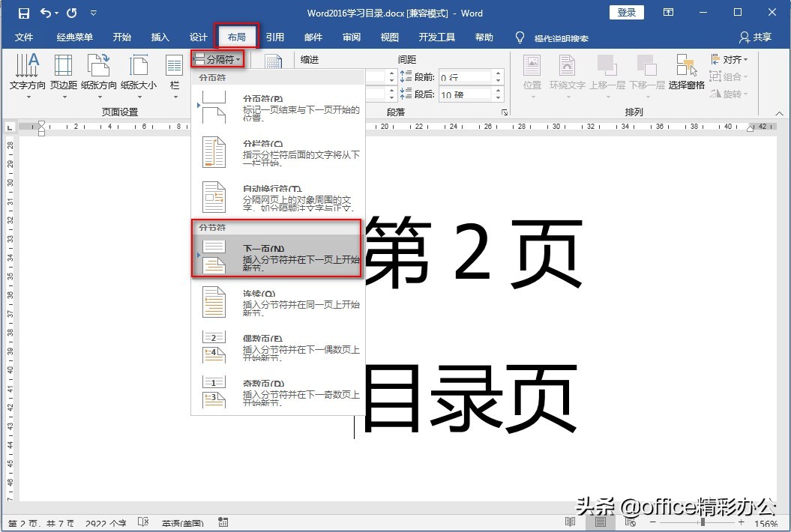Click the zoom slider handle

pos(703,522)
